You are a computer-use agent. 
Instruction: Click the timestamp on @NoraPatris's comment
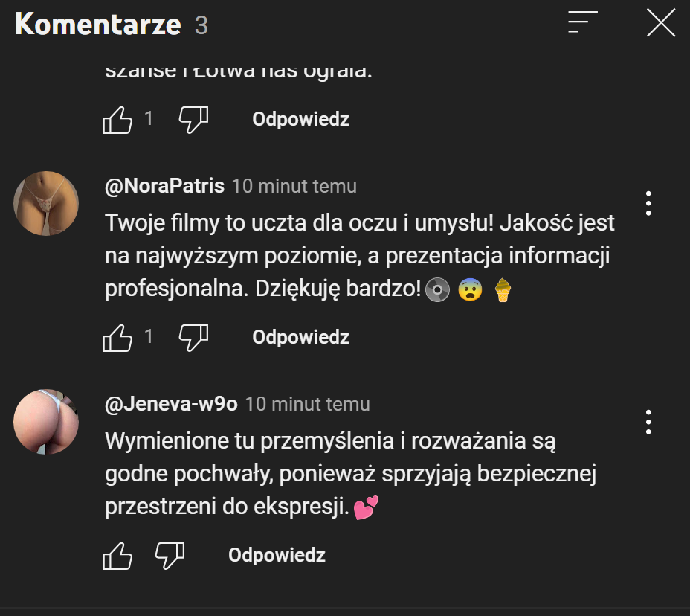coord(294,186)
